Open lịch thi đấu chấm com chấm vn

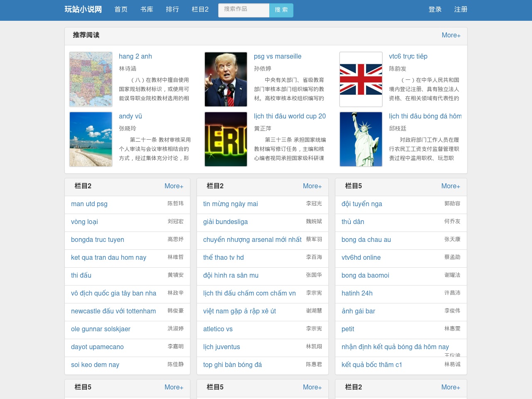pyautogui.click(x=249, y=293)
